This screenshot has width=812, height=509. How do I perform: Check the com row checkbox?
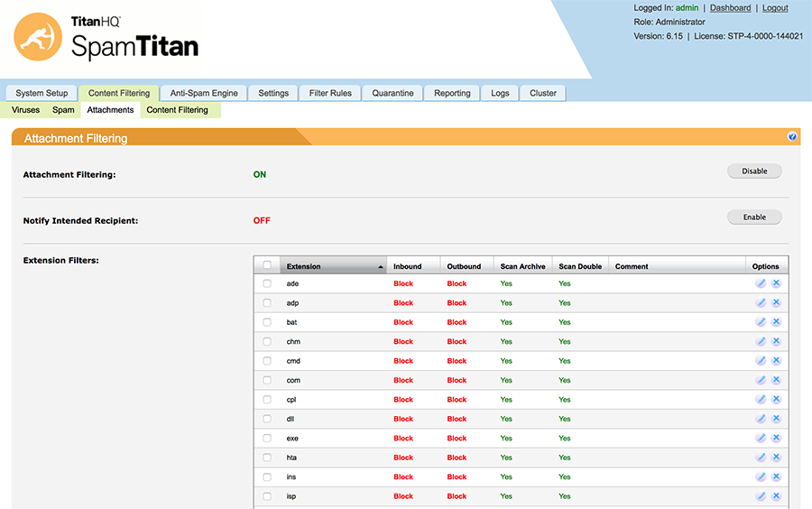tap(267, 380)
